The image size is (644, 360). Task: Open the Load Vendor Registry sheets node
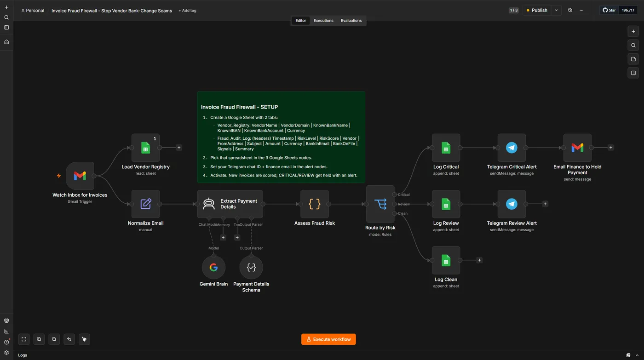[146, 148]
